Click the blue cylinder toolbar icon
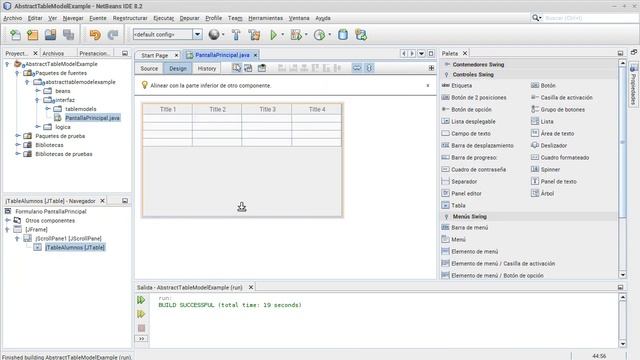 pyautogui.click(x=343, y=35)
